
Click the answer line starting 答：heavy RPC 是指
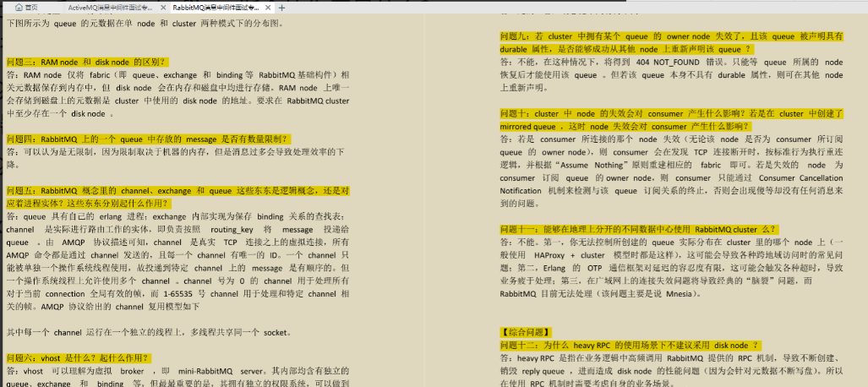click(x=671, y=357)
